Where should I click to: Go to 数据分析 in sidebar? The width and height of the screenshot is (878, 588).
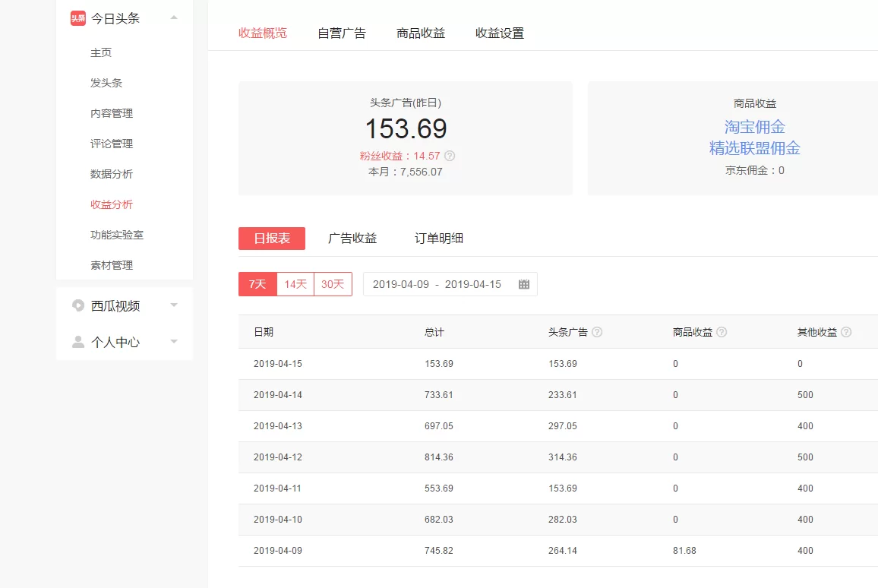coord(112,174)
